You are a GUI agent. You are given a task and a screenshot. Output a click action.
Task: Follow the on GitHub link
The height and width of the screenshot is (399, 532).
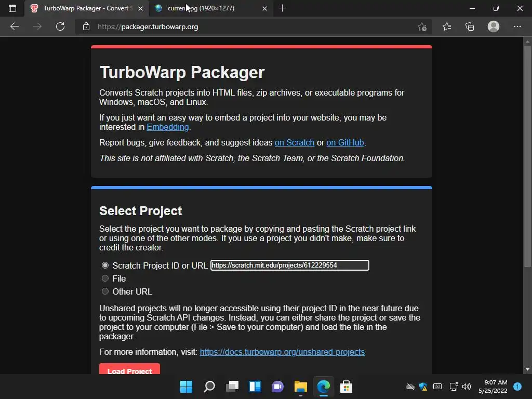(345, 142)
